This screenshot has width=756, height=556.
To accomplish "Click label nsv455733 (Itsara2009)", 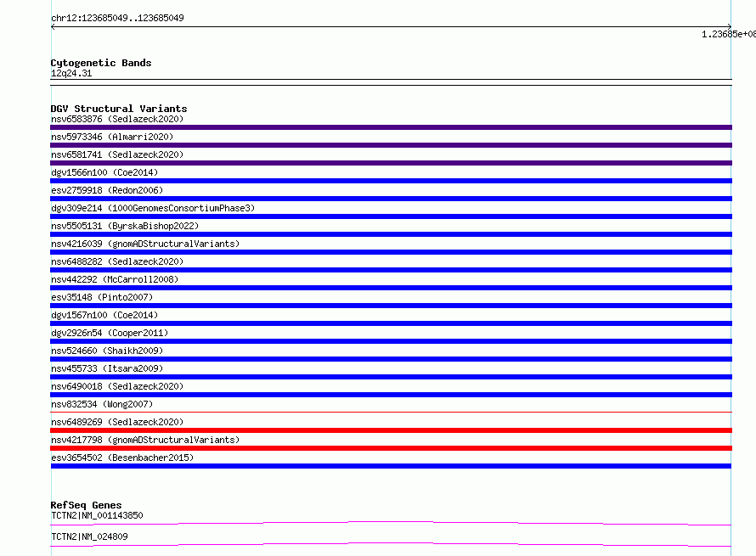I will tap(107, 368).
